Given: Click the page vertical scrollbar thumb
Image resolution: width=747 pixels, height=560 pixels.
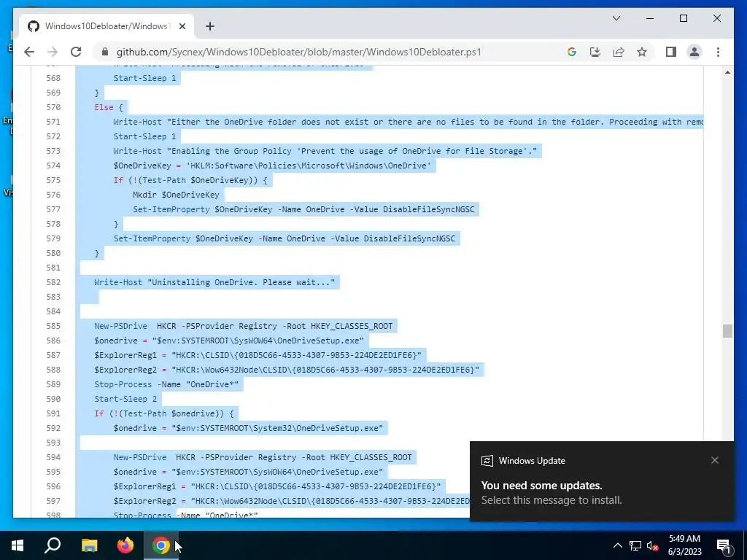Looking at the screenshot, I should point(727,330).
